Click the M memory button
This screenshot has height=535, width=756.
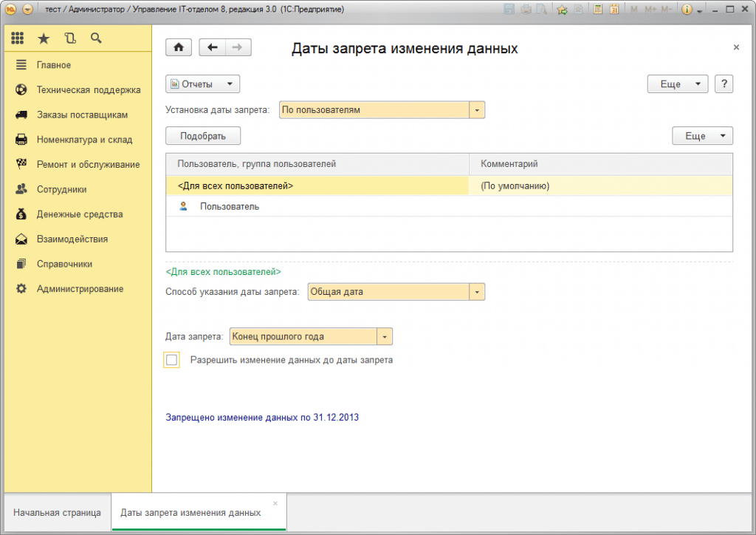point(633,9)
